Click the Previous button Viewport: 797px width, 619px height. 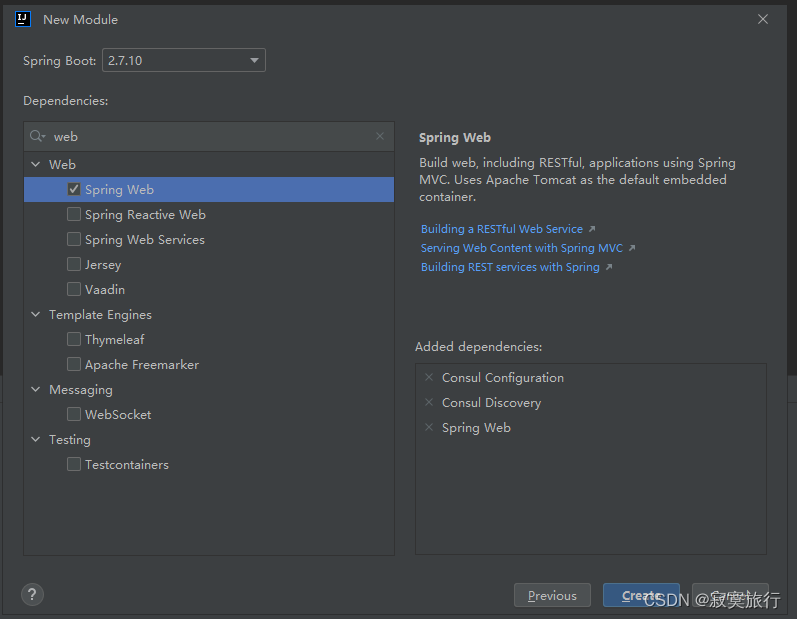tap(552, 595)
